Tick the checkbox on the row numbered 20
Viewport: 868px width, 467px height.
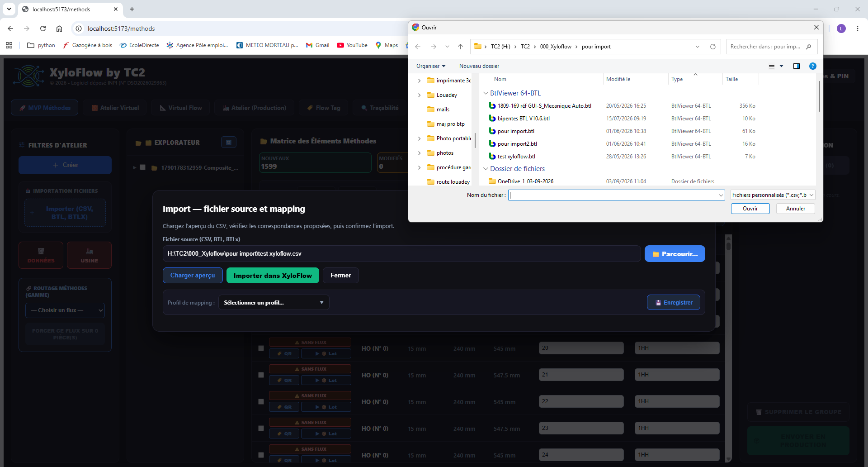point(261,348)
